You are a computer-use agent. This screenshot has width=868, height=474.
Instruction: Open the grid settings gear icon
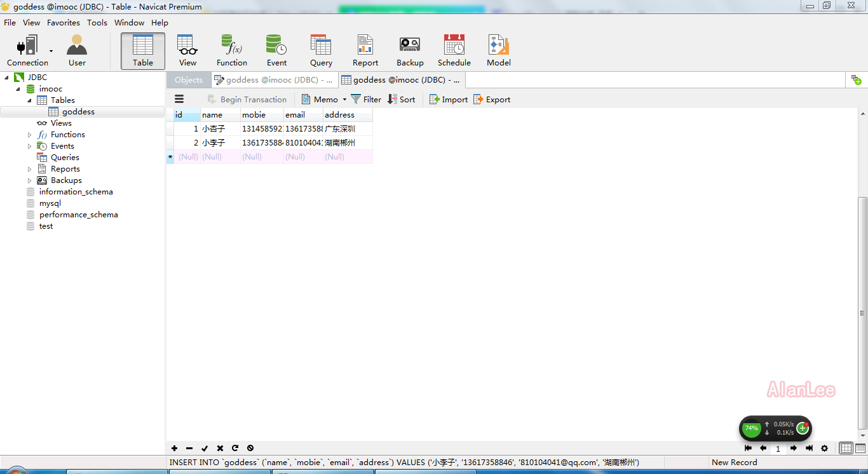(x=824, y=448)
